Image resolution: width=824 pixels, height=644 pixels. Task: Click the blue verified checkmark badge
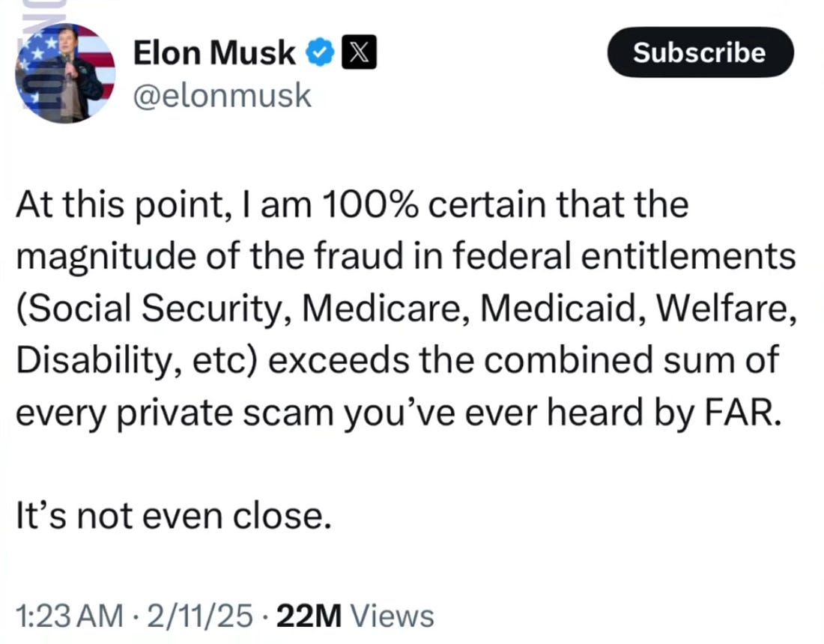pos(321,54)
